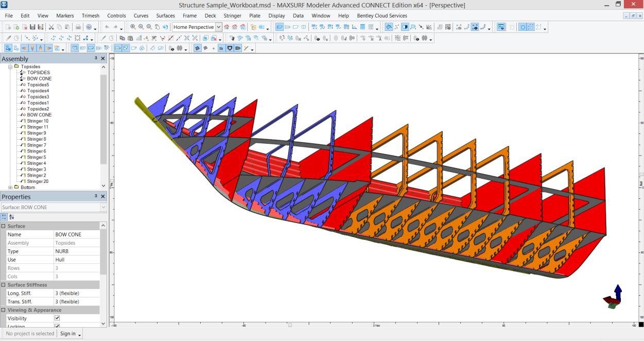Open the Stringer menu
Viewport: 644px width, 341px height.
pyautogui.click(x=232, y=16)
